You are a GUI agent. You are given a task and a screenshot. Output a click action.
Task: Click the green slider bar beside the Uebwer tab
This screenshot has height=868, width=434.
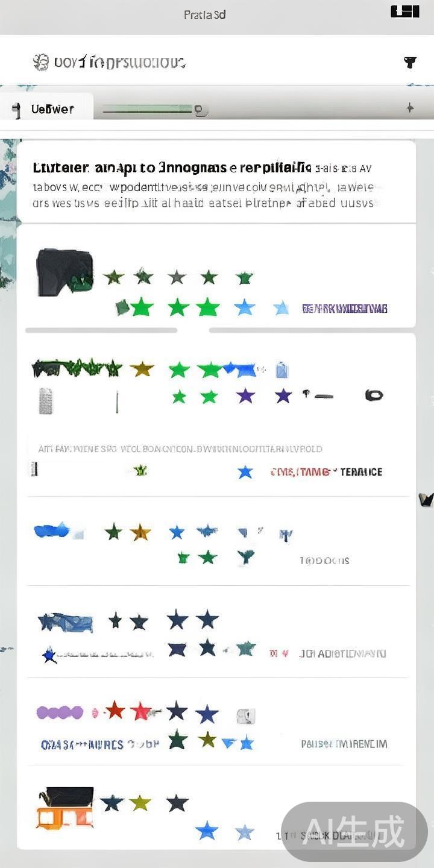(x=156, y=110)
